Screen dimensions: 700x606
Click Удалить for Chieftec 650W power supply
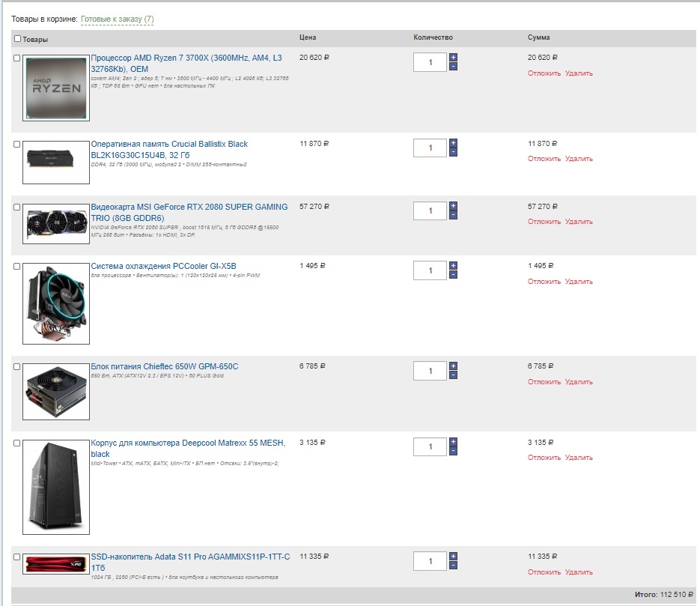(x=579, y=382)
